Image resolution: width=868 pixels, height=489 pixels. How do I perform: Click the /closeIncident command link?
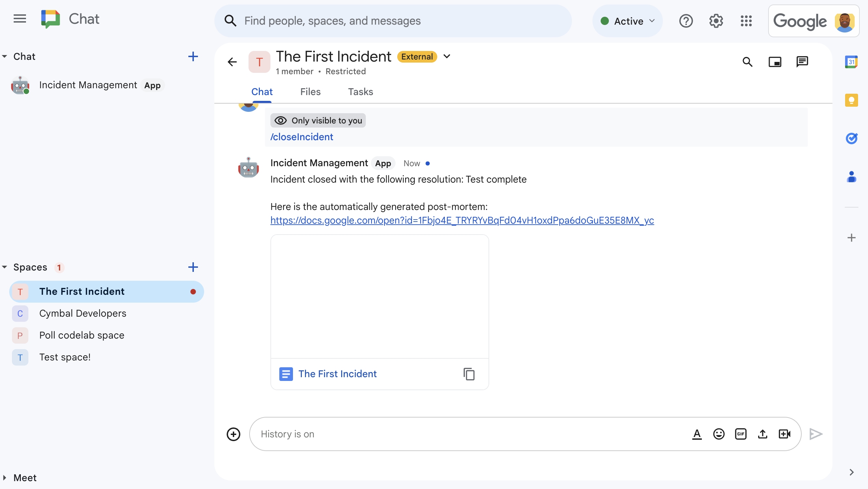pos(302,136)
